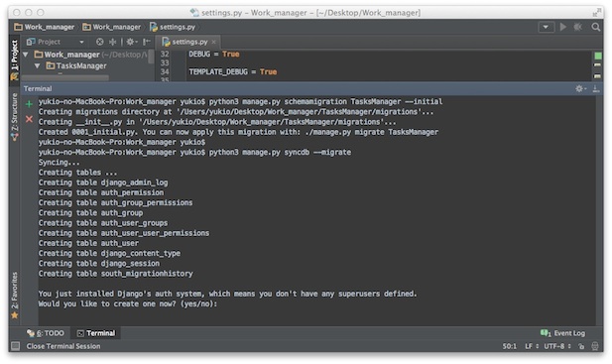Click the second Work_manager breadcrumb
This screenshot has width=612, height=364.
tap(112, 27)
